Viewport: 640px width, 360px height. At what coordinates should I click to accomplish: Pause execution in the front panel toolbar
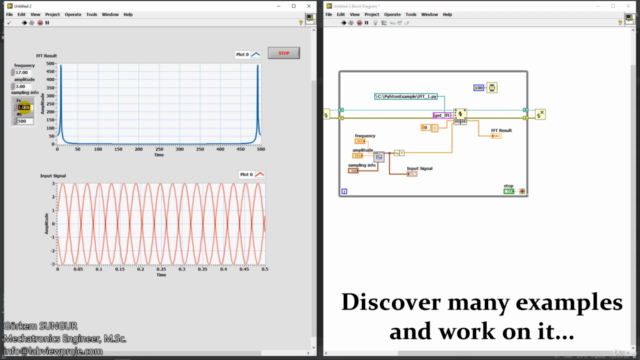coord(47,23)
